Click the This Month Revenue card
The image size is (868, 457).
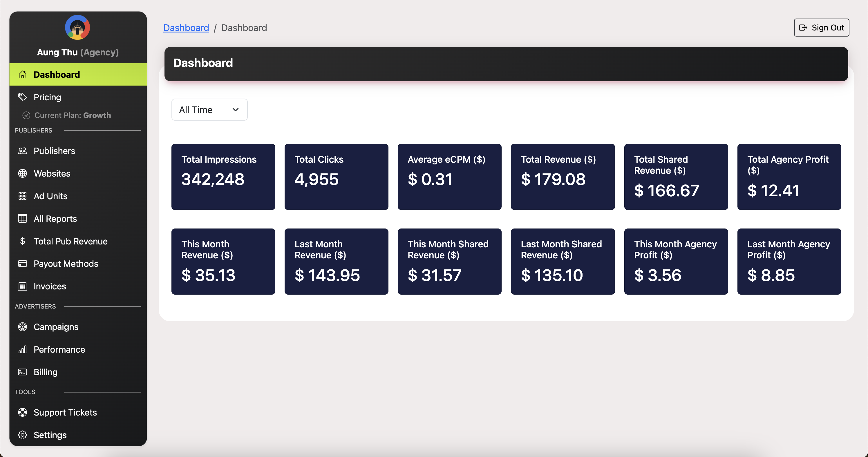coord(223,262)
